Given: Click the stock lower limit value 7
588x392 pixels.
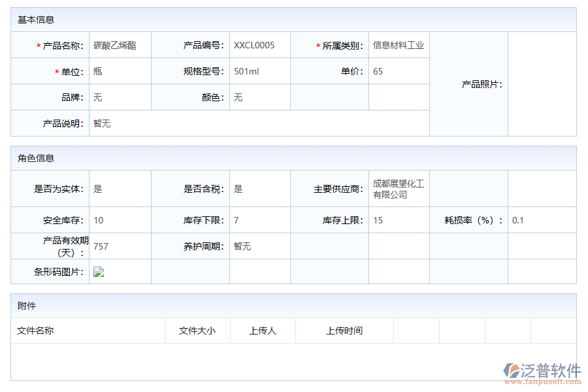Looking at the screenshot, I should pyautogui.click(x=237, y=220).
